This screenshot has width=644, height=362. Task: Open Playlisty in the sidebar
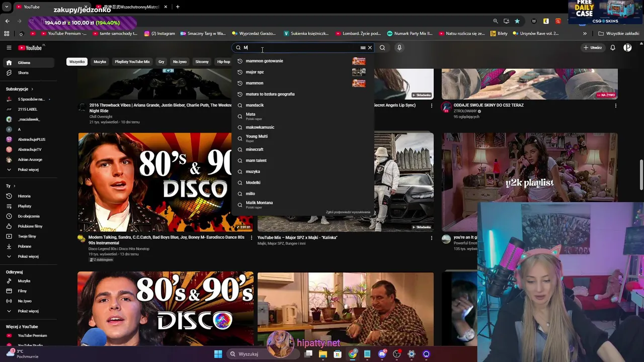[29, 206]
